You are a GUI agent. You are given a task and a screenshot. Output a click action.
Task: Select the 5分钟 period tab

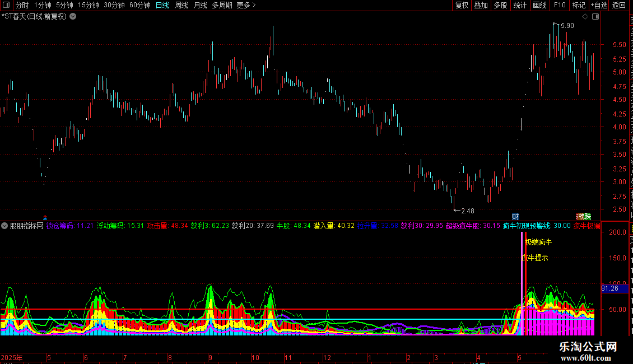pos(64,5)
